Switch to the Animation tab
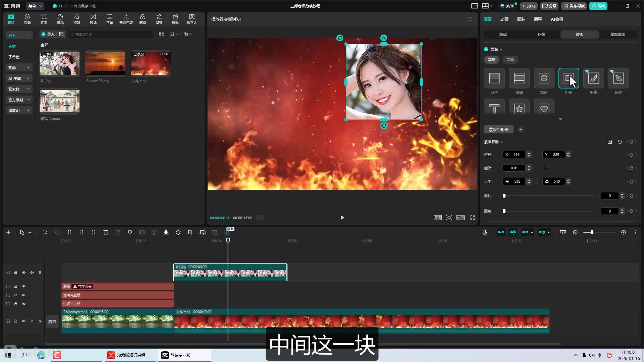The image size is (644, 362). [x=504, y=19]
